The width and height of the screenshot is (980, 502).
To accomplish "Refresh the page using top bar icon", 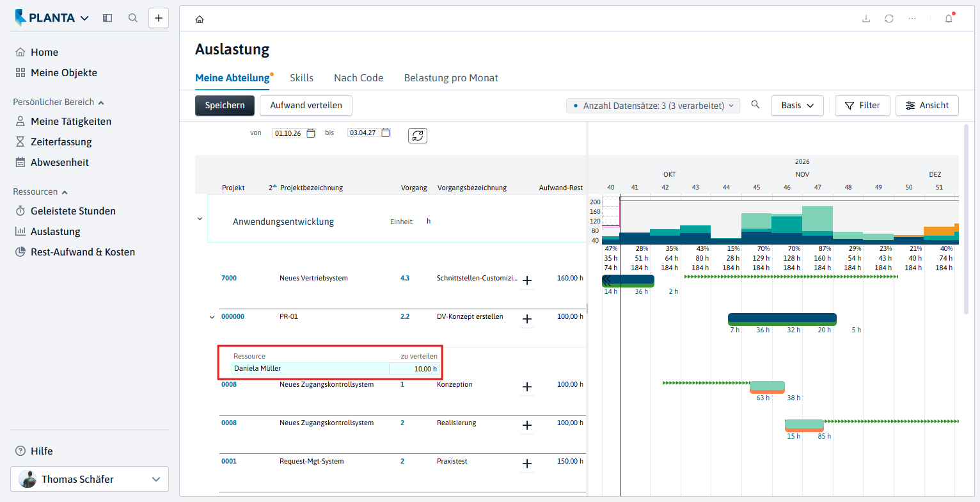I will (889, 19).
